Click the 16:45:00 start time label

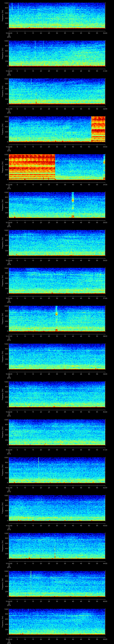(9, 639)
